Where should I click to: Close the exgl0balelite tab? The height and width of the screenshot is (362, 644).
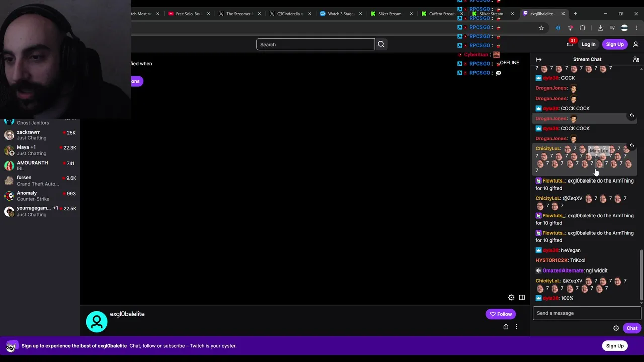[563, 14]
